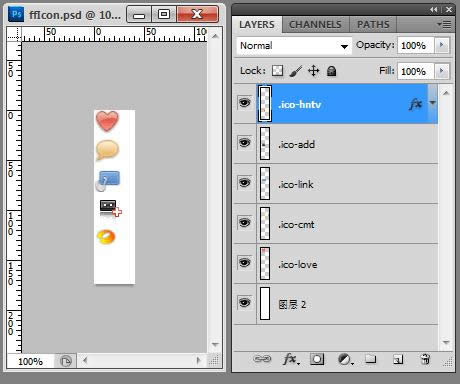The height and width of the screenshot is (384, 460).
Task: Click the orange speech bubble on canvas
Action: point(107,150)
